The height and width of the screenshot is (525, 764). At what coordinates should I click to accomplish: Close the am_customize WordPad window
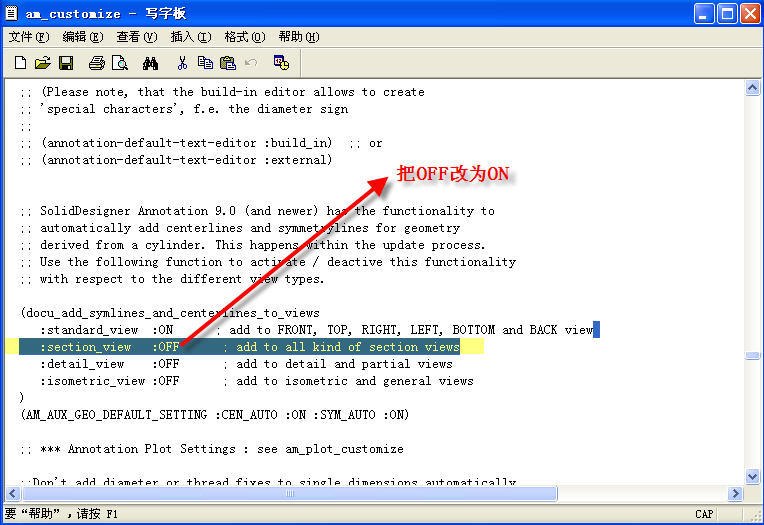pyautogui.click(x=750, y=13)
